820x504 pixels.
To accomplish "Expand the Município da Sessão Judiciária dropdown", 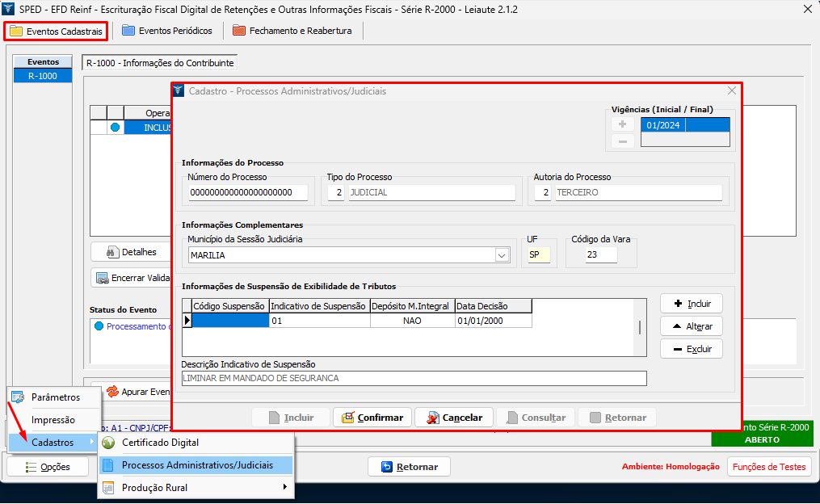I will point(503,255).
